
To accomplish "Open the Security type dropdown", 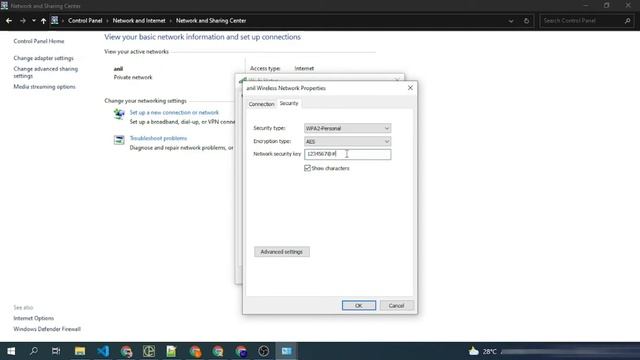I will tap(347, 128).
